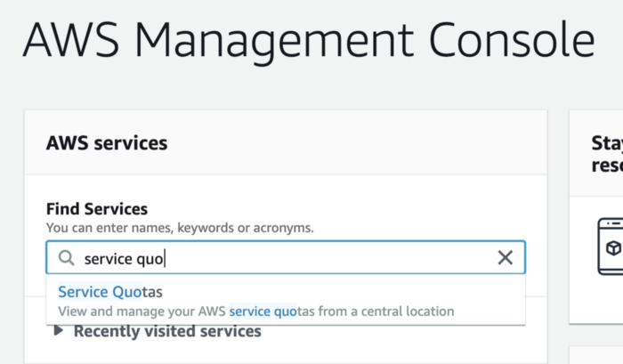Click the 'You can enter names' hint text
This screenshot has height=364, width=623.
pyautogui.click(x=180, y=228)
